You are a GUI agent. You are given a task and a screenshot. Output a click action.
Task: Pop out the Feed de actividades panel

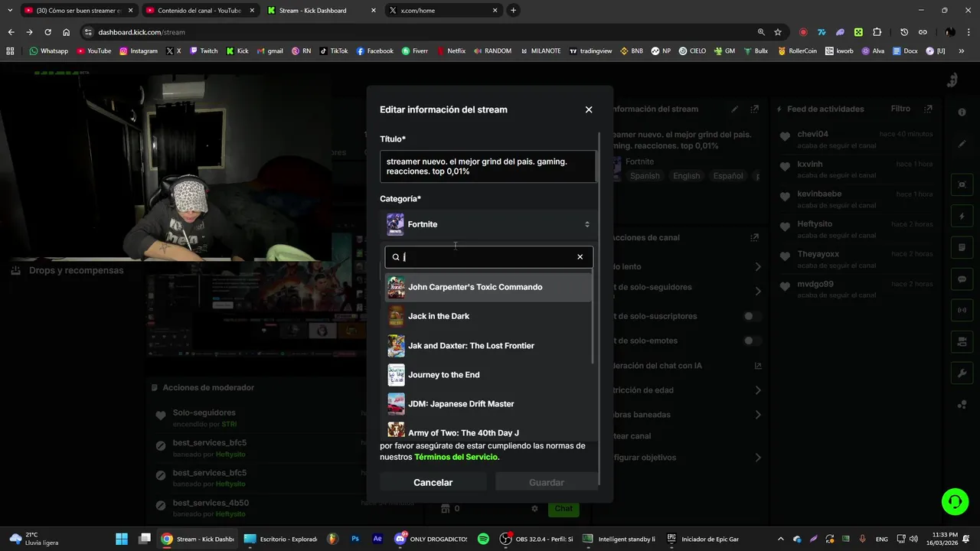(928, 109)
